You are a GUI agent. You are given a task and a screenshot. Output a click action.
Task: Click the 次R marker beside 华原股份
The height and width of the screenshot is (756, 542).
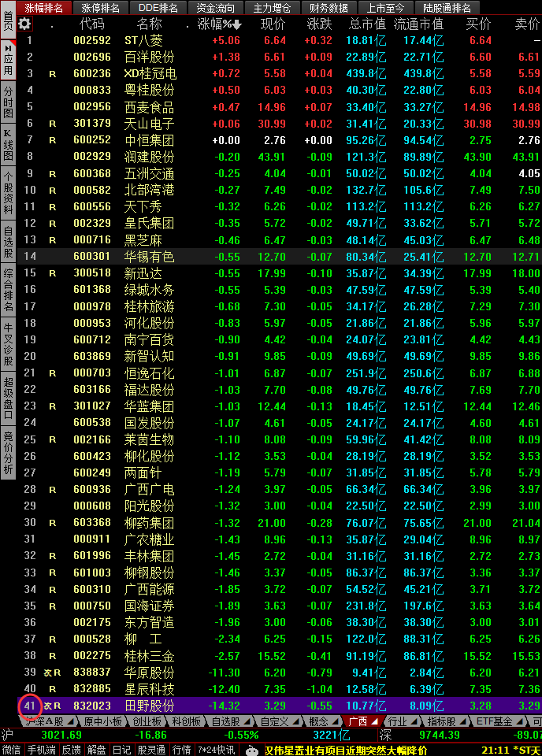pos(52,673)
